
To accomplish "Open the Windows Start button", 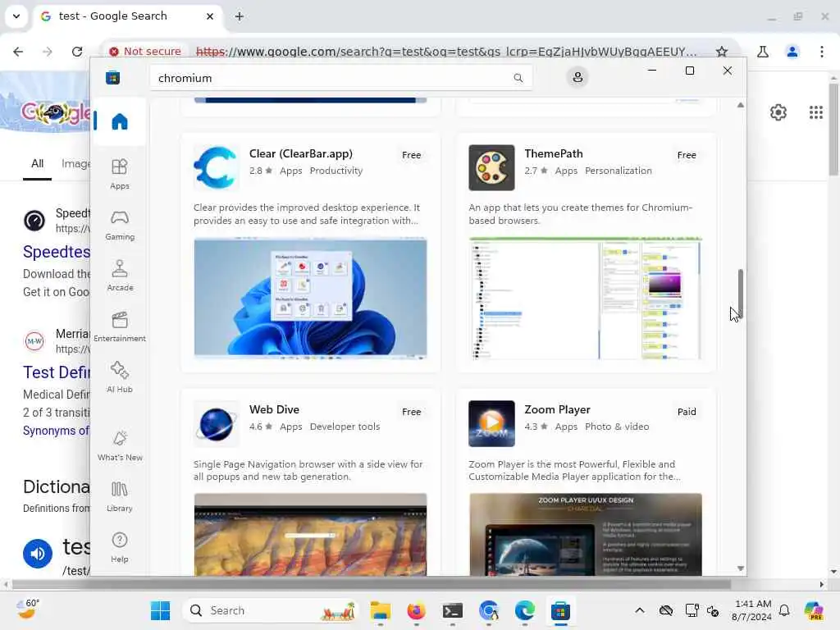I will pyautogui.click(x=160, y=610).
